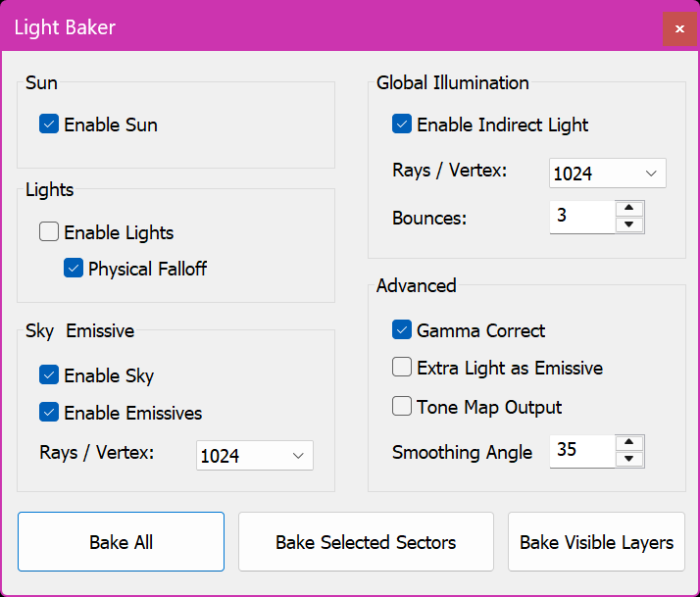700x597 pixels.
Task: Increase Bounces with the up arrow
Action: [629, 208]
